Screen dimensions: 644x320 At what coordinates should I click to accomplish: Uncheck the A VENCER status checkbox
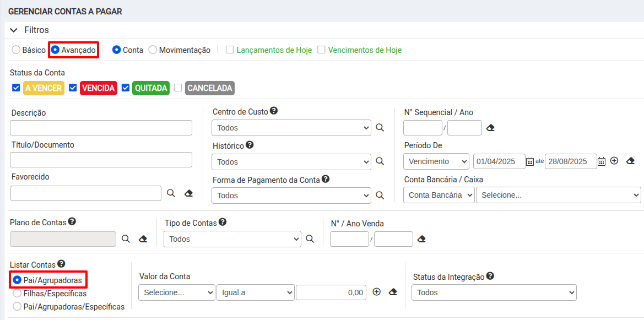click(16, 88)
